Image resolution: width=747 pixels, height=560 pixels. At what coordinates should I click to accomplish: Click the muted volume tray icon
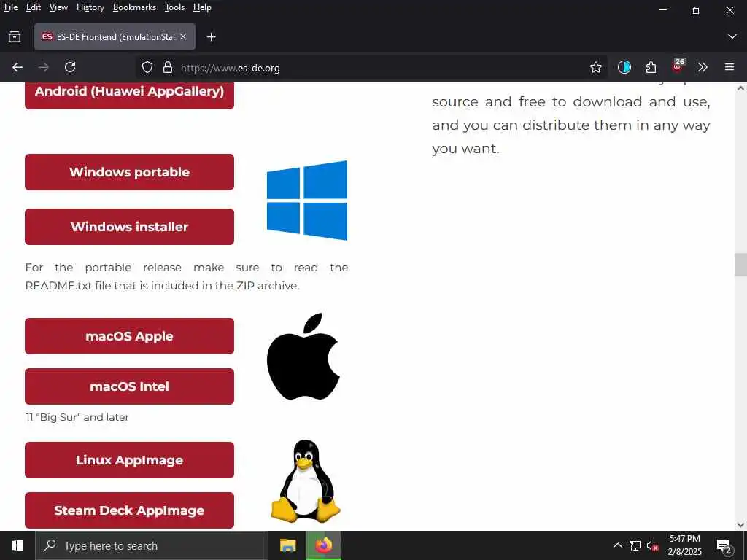point(653,545)
